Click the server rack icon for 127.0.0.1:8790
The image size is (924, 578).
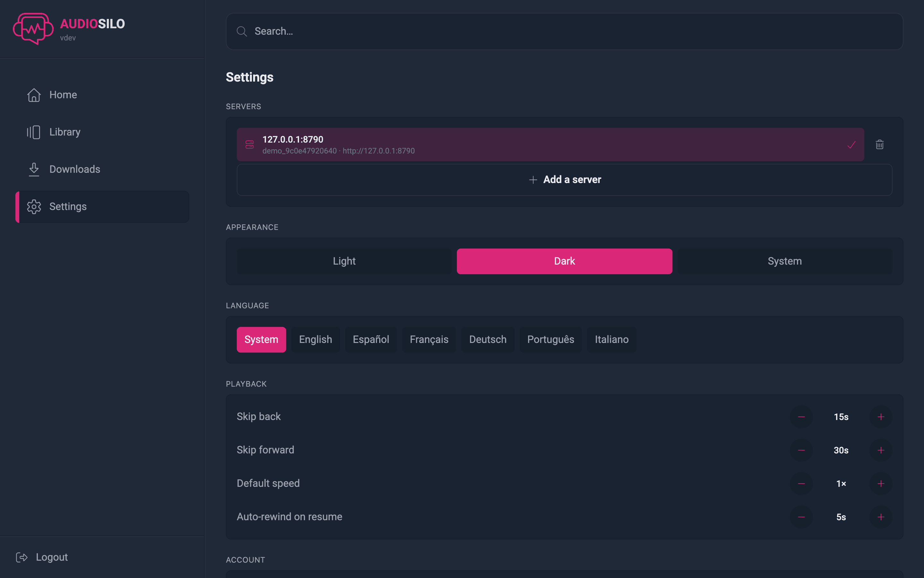click(x=250, y=144)
